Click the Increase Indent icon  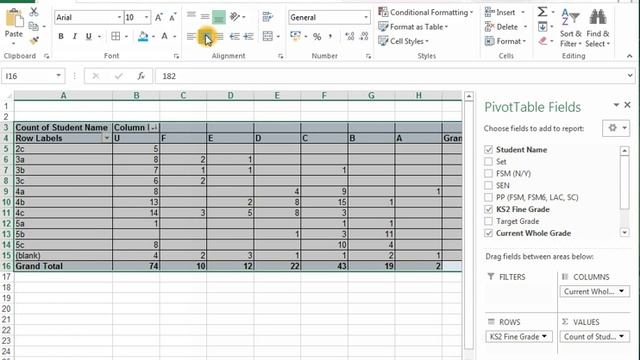248,37
